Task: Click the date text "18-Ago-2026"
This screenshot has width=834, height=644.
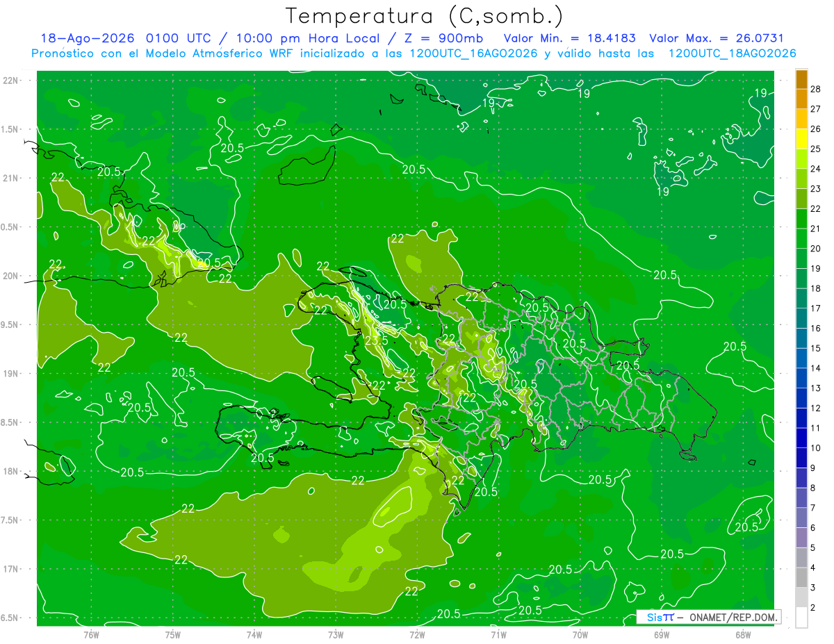Action: pyautogui.click(x=87, y=38)
